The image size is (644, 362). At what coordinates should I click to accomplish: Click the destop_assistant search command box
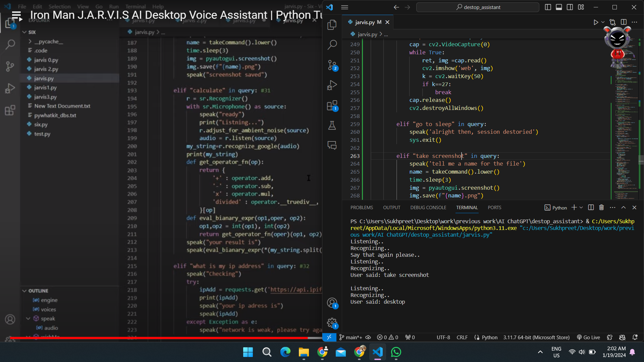[478, 7]
